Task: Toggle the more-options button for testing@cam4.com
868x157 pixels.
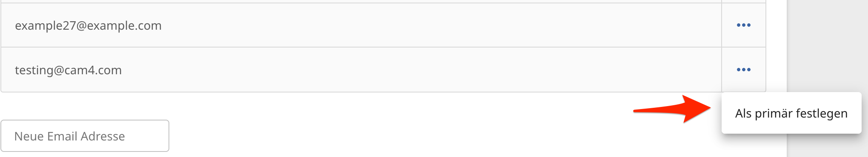Action: coord(743,70)
